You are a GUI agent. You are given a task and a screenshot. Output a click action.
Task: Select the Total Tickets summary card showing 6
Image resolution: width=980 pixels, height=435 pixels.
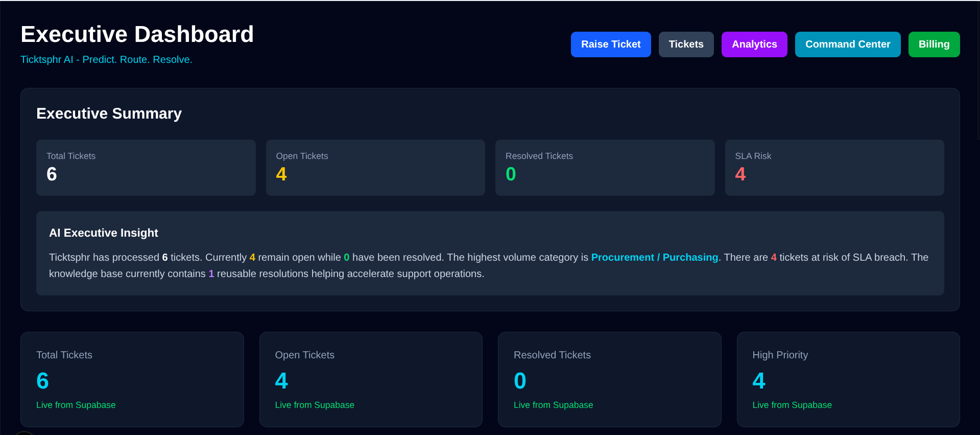click(x=146, y=168)
